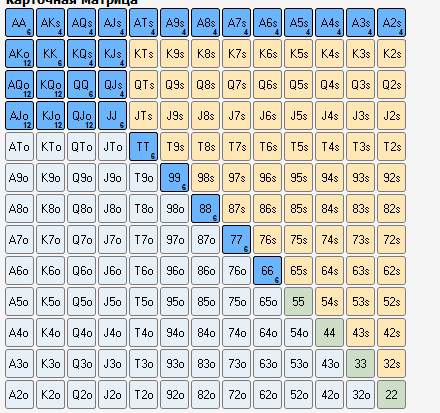Toggle the AKo hand cell
Viewport: 440px width, 413px height.
(19, 54)
